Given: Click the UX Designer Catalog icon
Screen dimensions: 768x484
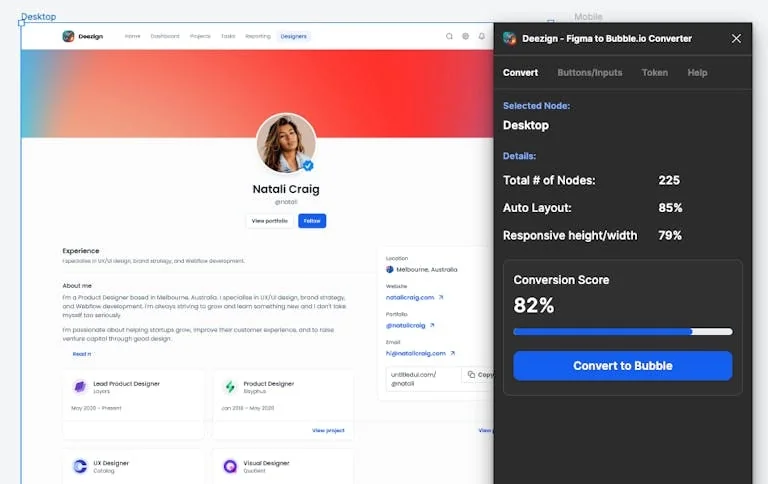Looking at the screenshot, I should pos(79,466).
